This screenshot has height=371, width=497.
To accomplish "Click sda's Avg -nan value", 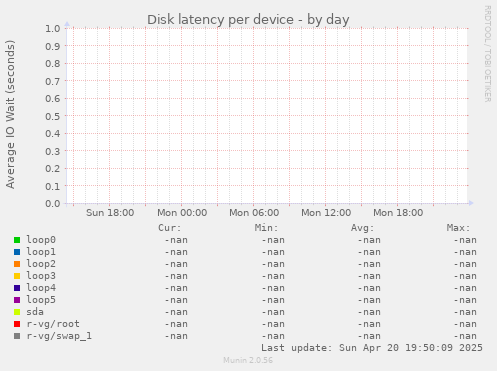I will click(369, 312).
